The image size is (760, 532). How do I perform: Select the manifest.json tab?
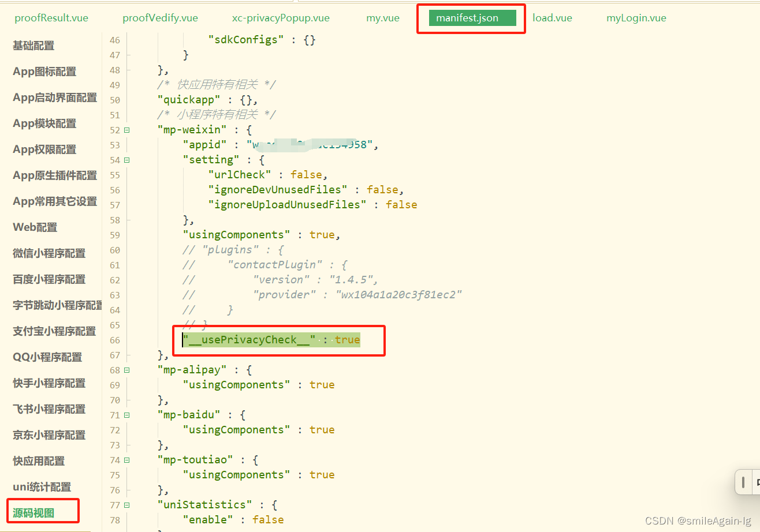[472, 18]
